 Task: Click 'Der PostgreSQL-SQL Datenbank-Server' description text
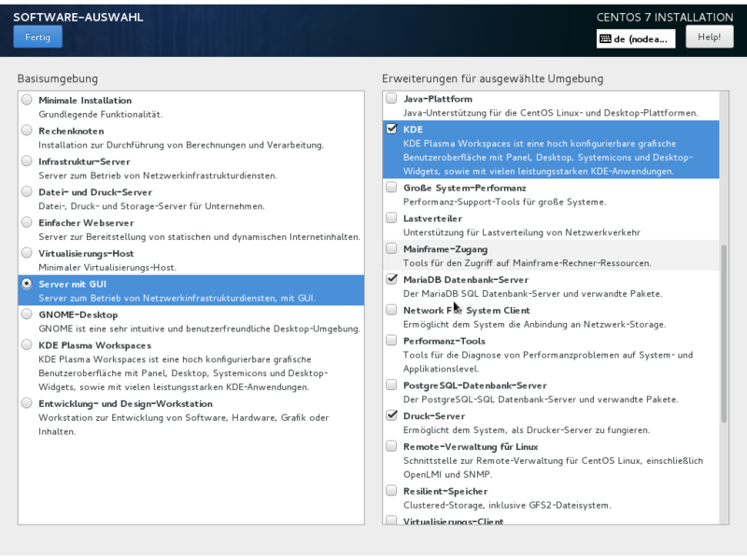click(541, 399)
